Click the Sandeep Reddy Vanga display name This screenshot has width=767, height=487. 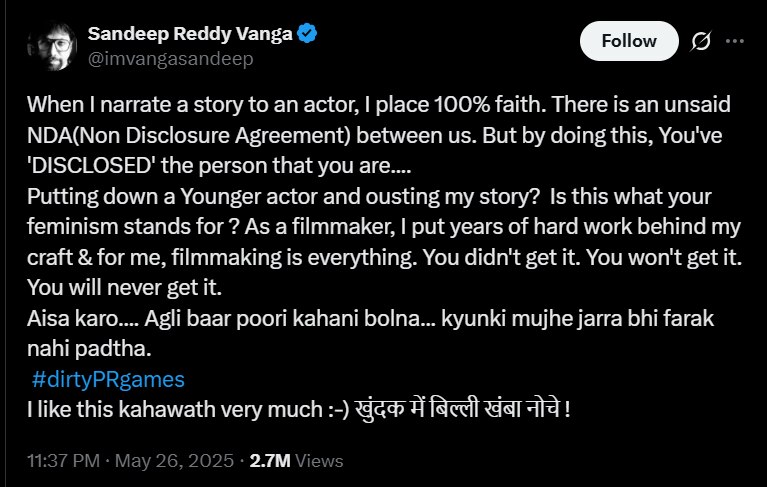point(190,34)
